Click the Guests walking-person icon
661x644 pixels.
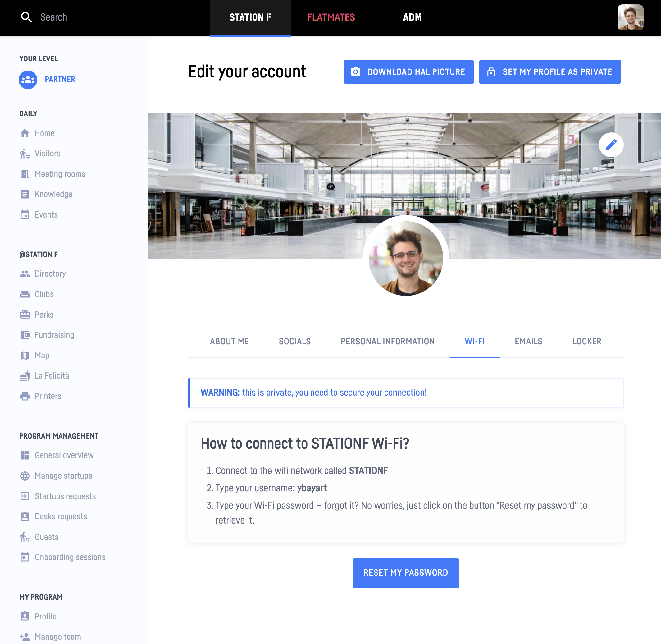(x=25, y=537)
